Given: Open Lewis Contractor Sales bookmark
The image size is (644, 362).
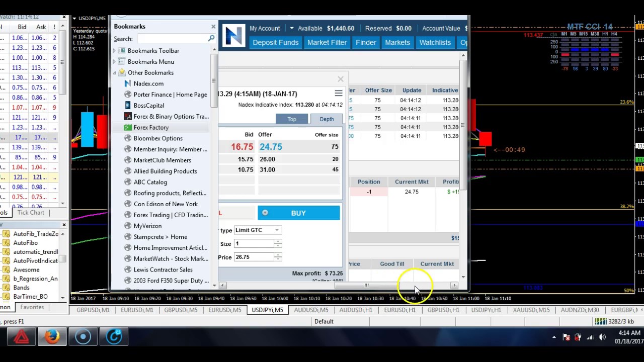Looking at the screenshot, I should point(163,270).
